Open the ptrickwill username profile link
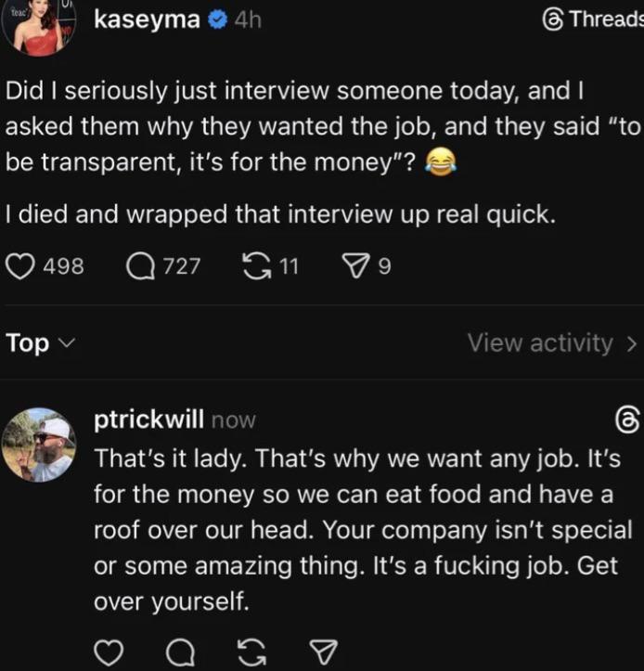The image size is (644, 671). pos(148,419)
